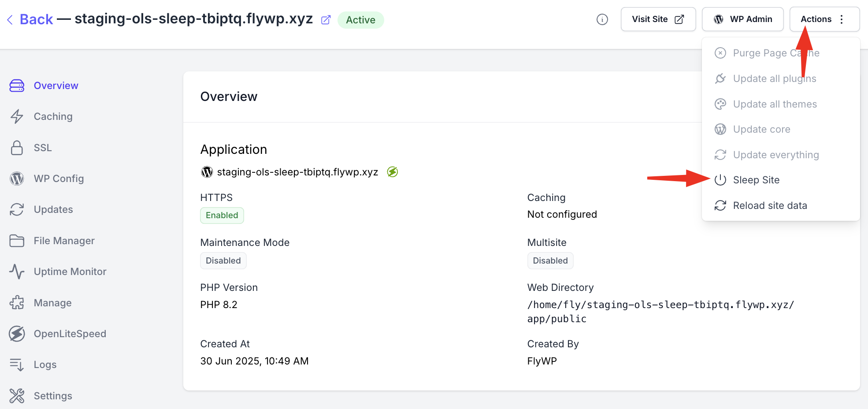Image resolution: width=868 pixels, height=409 pixels.
Task: Open the Caching sidebar section
Action: [x=53, y=116]
